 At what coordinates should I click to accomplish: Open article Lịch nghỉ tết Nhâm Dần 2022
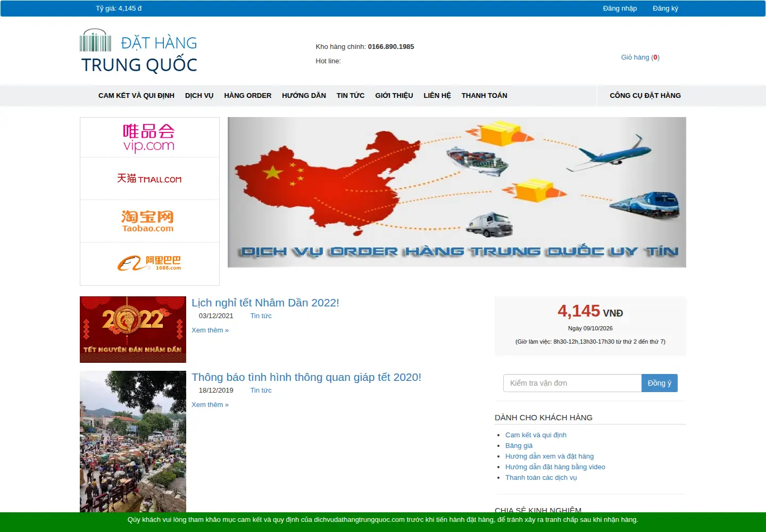[265, 303]
